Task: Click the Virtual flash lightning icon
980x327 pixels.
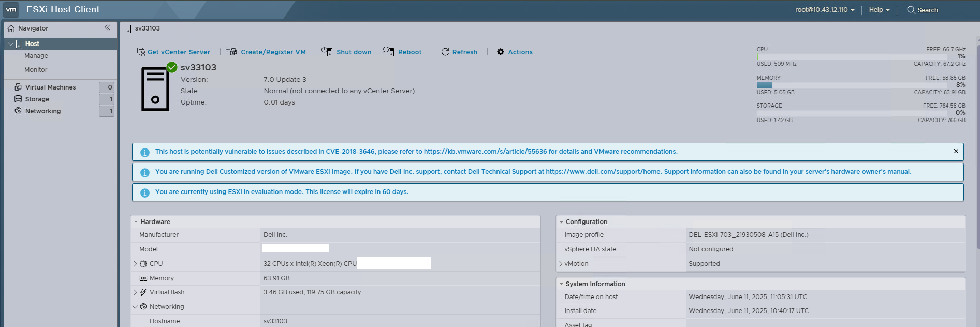Action: pos(143,292)
